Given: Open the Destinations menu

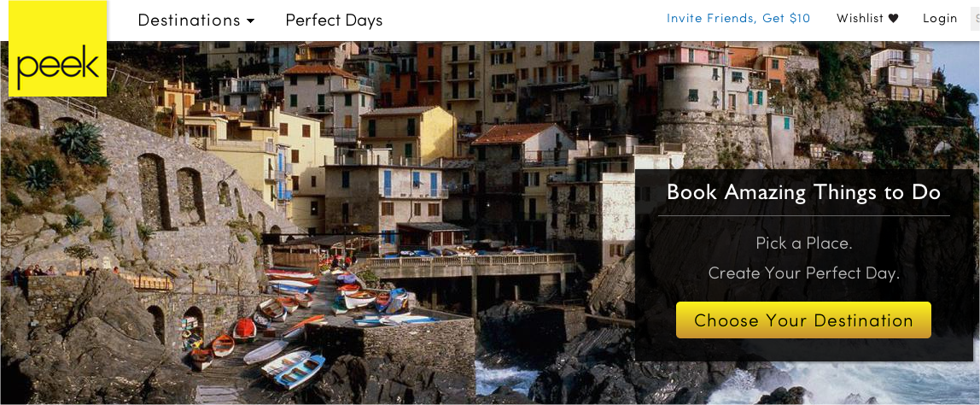Looking at the screenshot, I should [196, 20].
